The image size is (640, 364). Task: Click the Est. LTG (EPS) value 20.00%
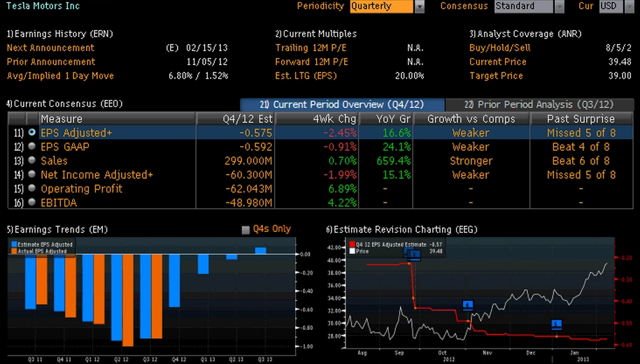(x=409, y=75)
